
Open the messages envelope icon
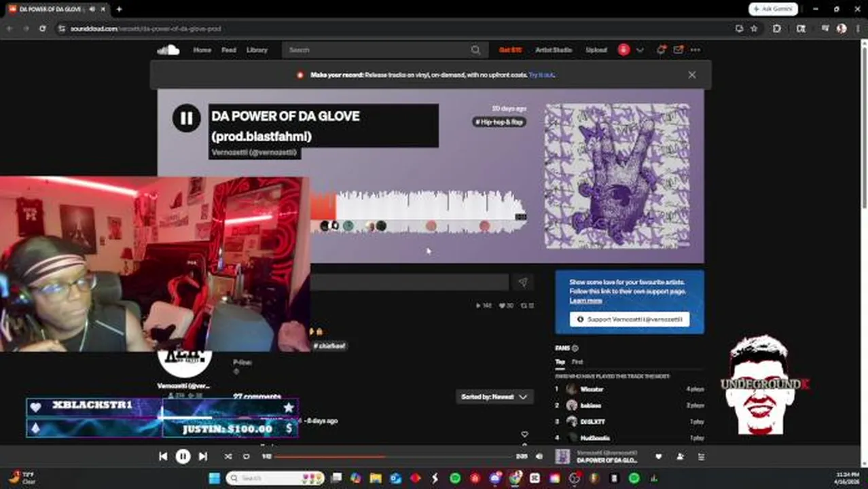coord(678,50)
